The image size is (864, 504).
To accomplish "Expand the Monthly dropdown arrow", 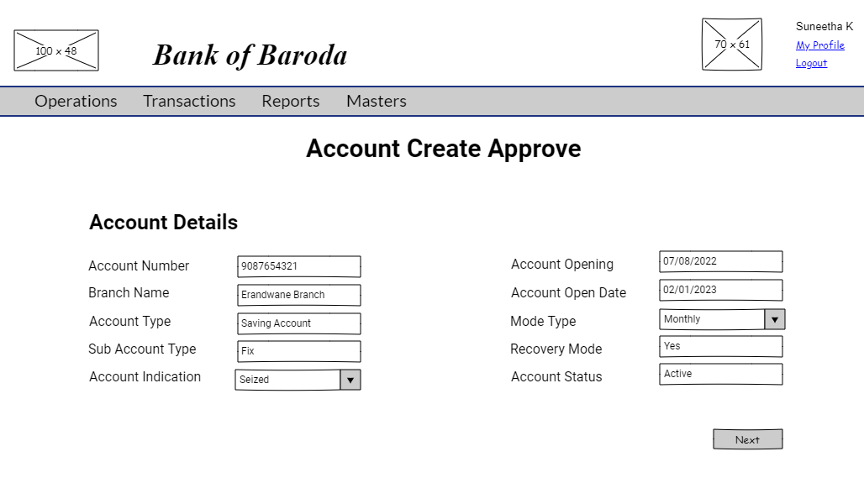I will (774, 319).
